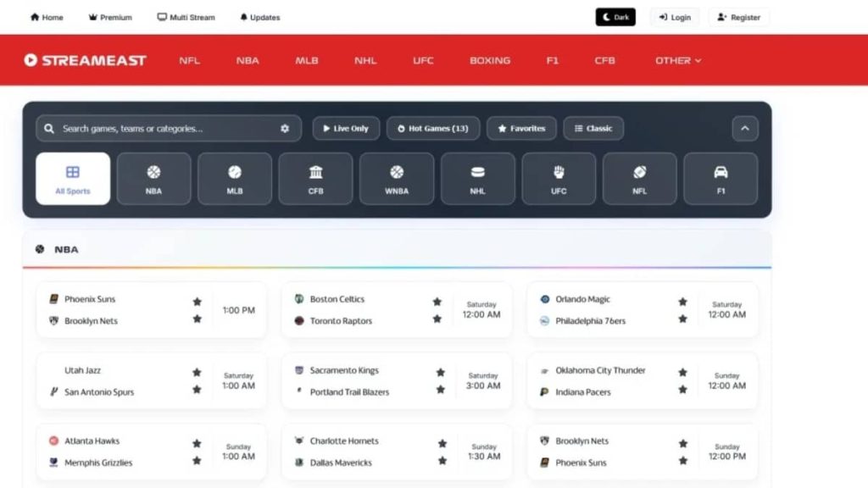Toggle the Live Only filter
This screenshot has width=868, height=488.
pos(346,129)
